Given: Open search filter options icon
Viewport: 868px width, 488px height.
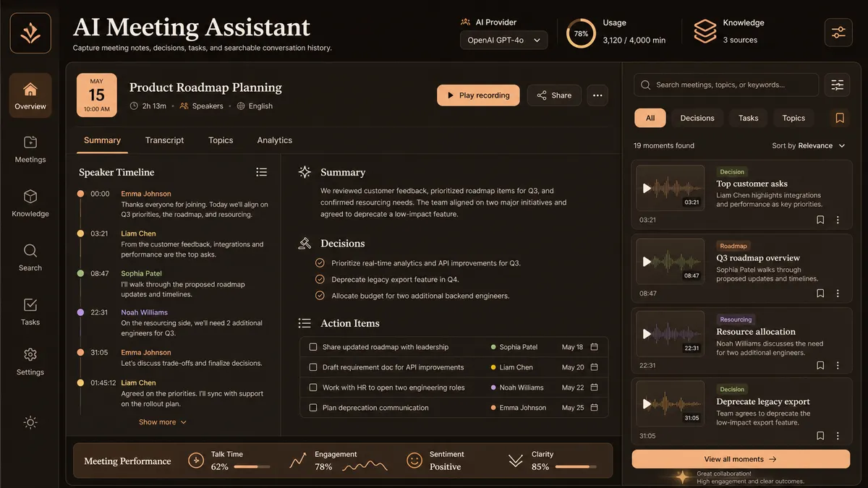Looking at the screenshot, I should click(x=838, y=85).
